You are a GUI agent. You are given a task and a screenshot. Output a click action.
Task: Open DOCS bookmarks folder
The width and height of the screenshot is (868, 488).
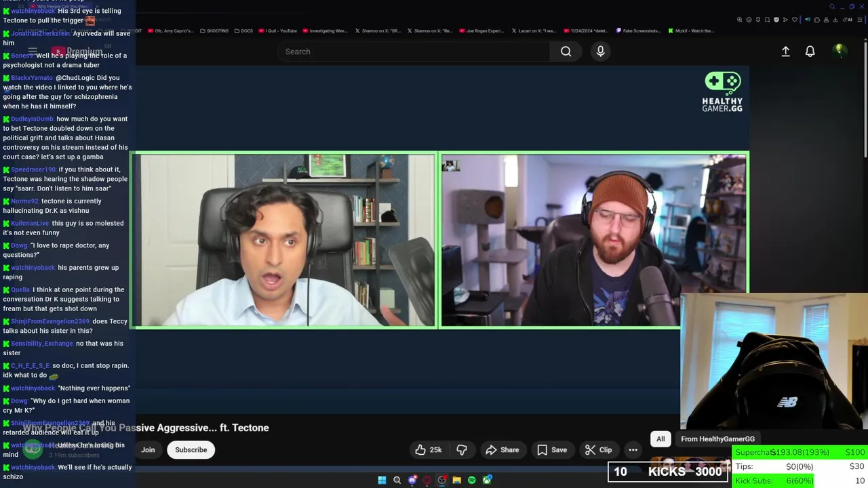click(x=243, y=30)
